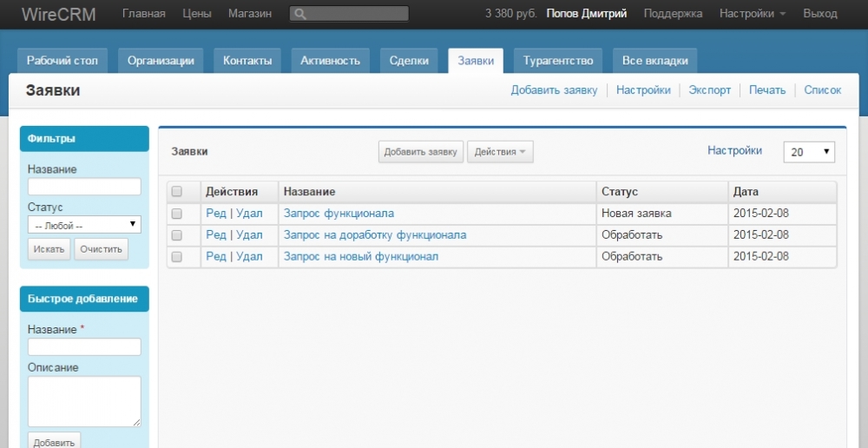Tick checkbox for 'Запрос функционала' row

(177, 213)
